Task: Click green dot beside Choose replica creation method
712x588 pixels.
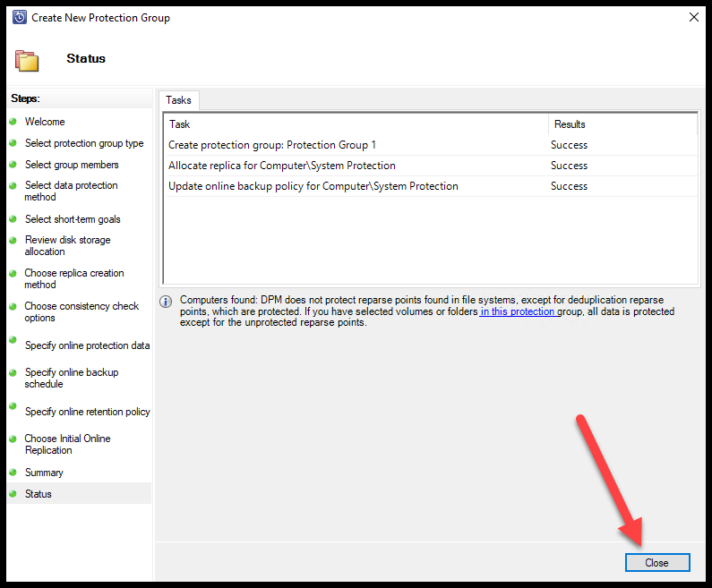Action: click(x=13, y=273)
